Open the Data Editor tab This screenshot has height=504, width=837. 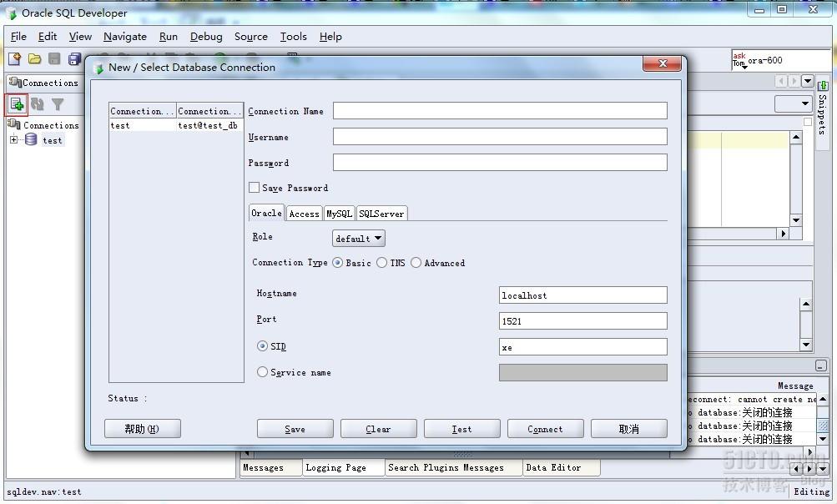coord(561,467)
